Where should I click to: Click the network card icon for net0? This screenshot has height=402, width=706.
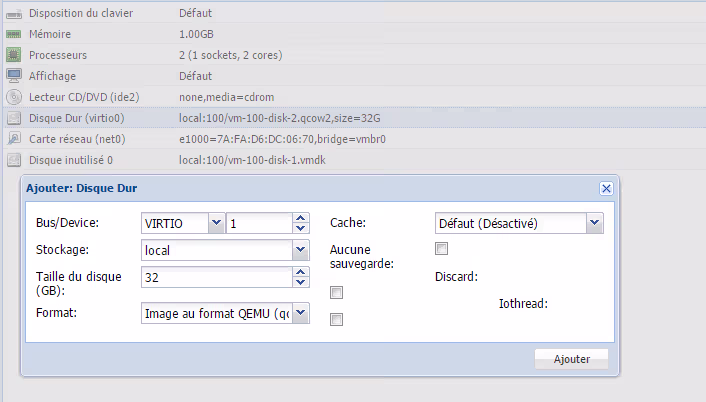pyautogui.click(x=14, y=139)
